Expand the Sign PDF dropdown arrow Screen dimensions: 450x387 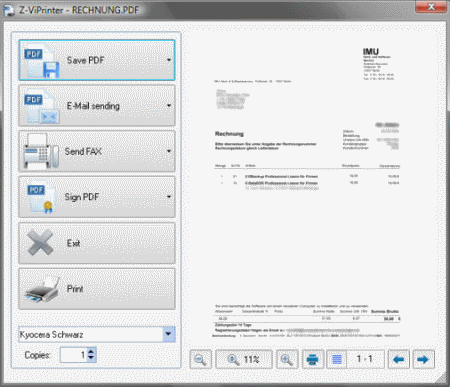tap(169, 197)
